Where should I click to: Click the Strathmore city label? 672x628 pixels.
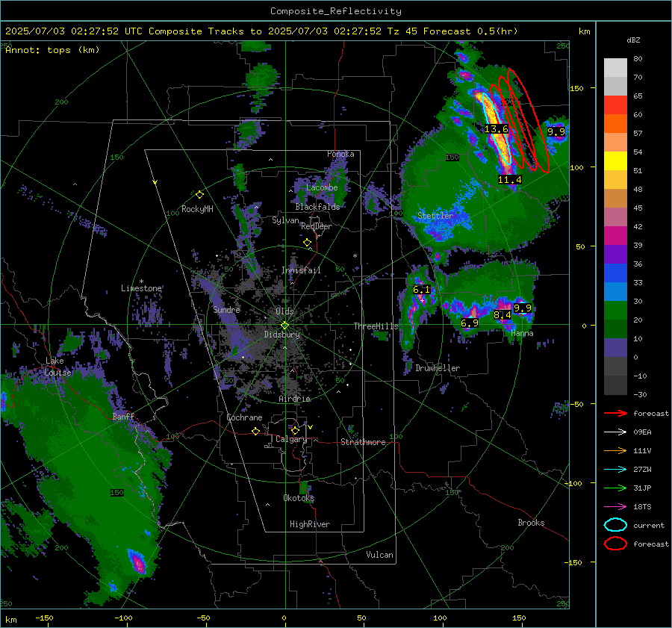coord(363,442)
